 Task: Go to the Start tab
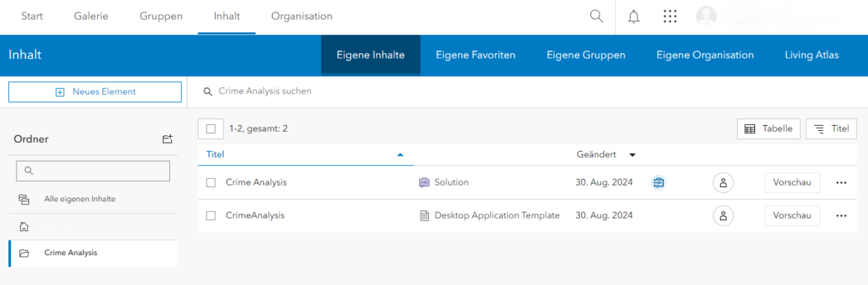tap(32, 16)
